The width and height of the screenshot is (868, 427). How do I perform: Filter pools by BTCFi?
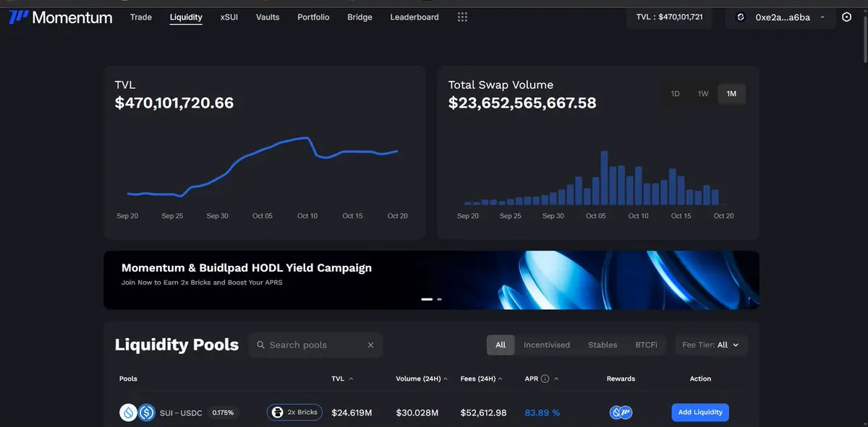point(646,345)
